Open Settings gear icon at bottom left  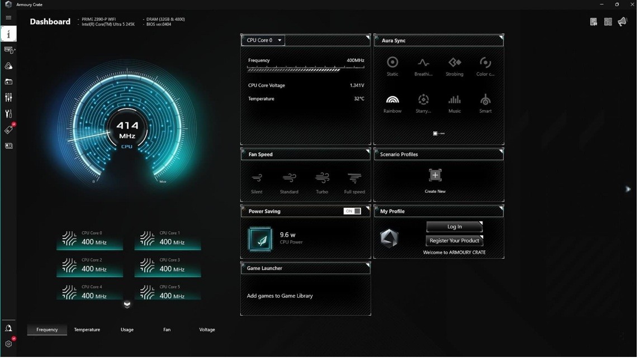[x=8, y=344]
